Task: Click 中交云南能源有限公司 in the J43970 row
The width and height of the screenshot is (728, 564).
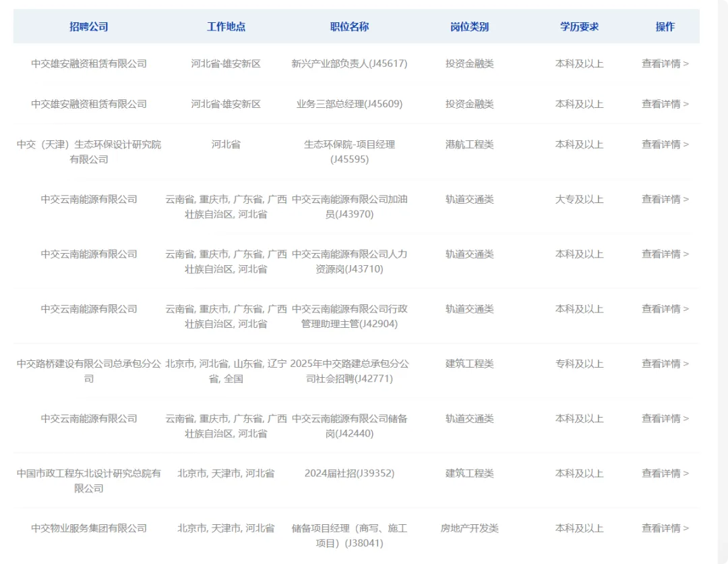Action: pyautogui.click(x=89, y=199)
